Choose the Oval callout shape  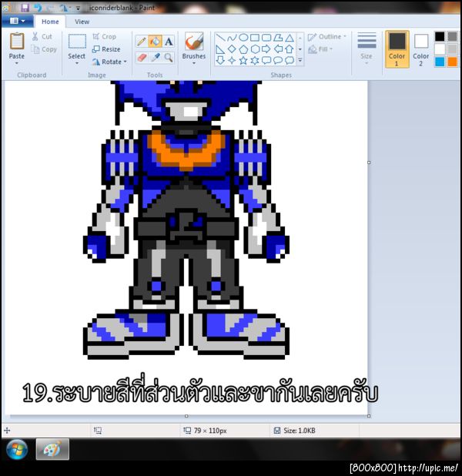(x=278, y=60)
